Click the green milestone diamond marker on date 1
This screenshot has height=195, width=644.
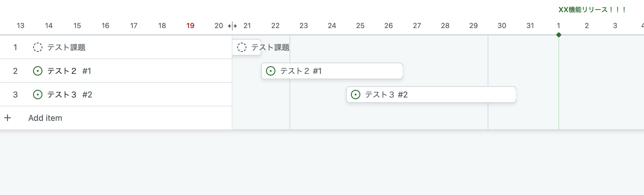pyautogui.click(x=558, y=35)
